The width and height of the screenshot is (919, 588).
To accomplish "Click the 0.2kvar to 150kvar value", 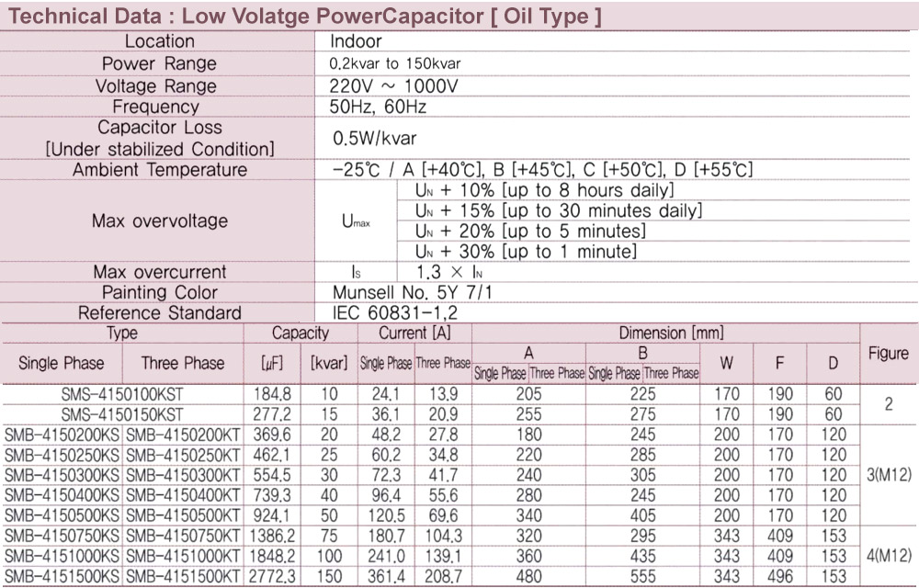I will pyautogui.click(x=395, y=63).
